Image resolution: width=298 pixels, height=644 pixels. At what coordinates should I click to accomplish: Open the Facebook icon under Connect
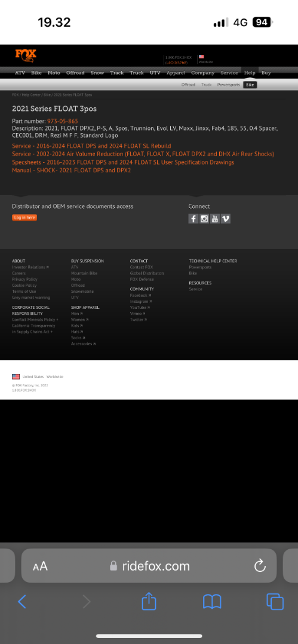click(x=193, y=218)
